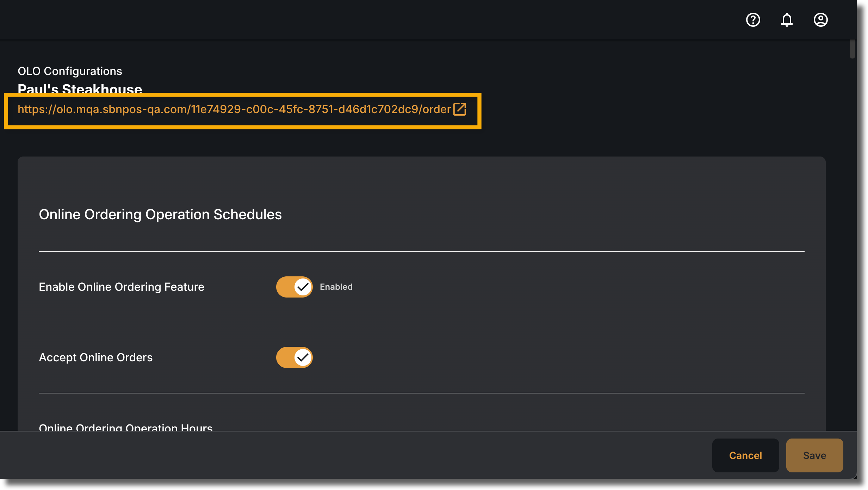
Task: Click the external link icon after order URL
Action: 459,109
